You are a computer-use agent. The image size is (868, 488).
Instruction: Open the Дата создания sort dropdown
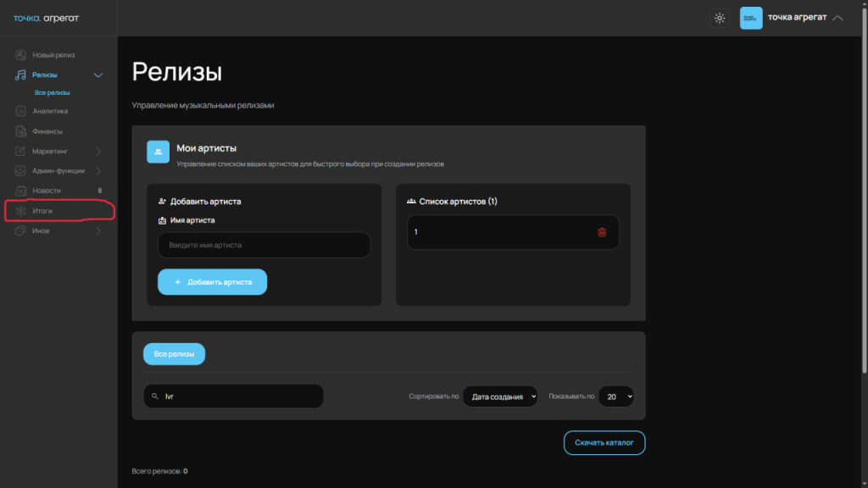coord(500,396)
